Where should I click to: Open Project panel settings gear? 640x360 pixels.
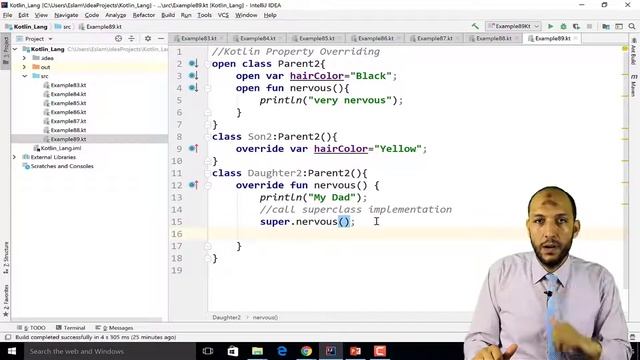click(x=148, y=38)
